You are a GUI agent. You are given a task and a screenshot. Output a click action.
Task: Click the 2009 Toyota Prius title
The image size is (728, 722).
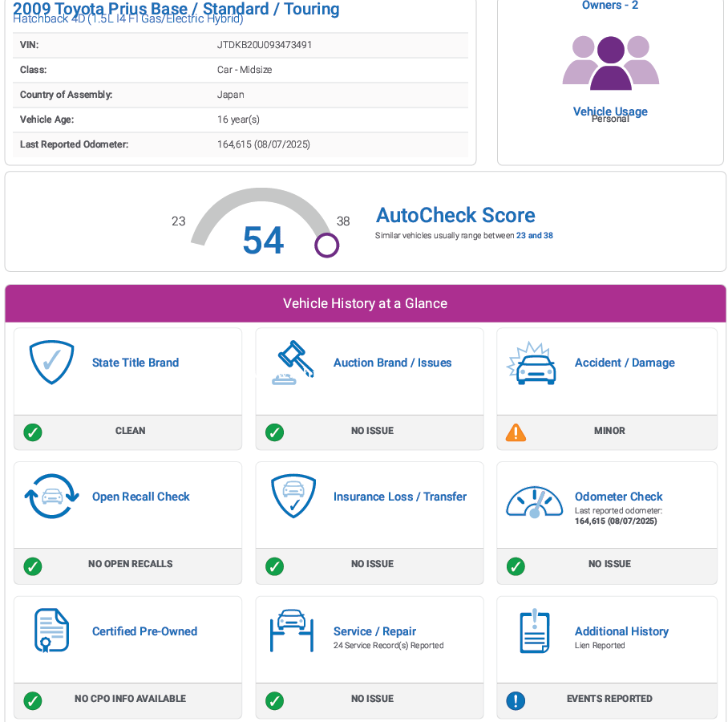(176, 9)
